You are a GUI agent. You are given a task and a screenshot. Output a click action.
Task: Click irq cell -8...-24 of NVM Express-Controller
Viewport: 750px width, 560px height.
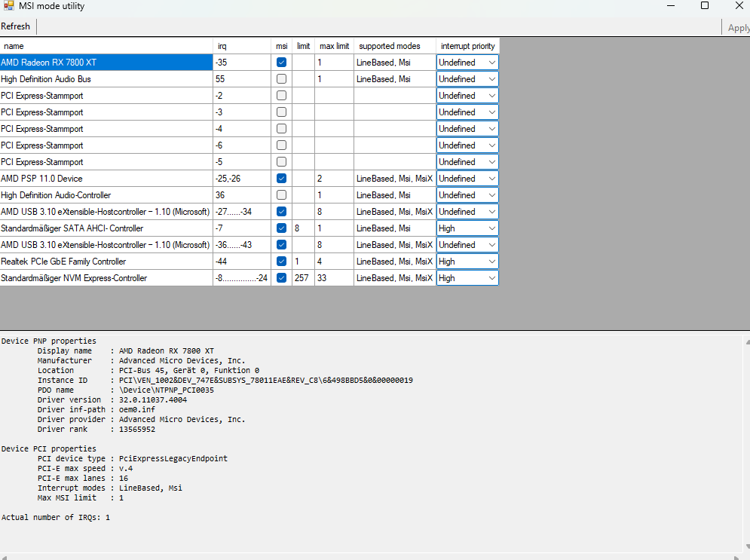pos(242,278)
